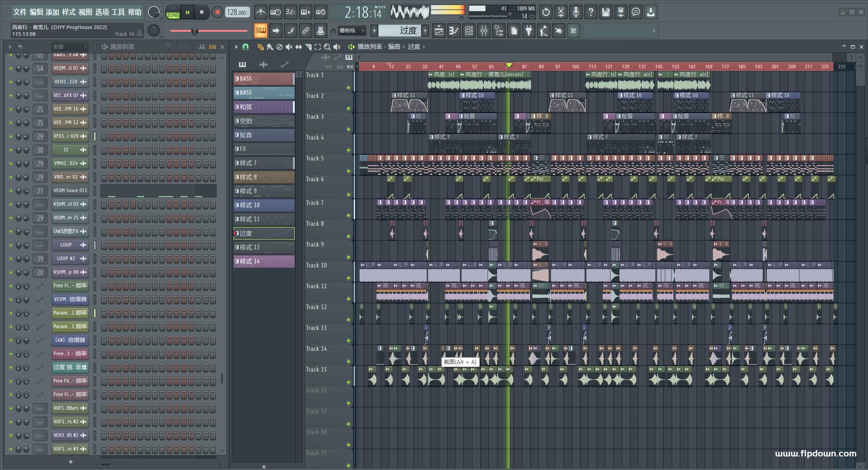Pause playback with the pause button

coord(187,12)
